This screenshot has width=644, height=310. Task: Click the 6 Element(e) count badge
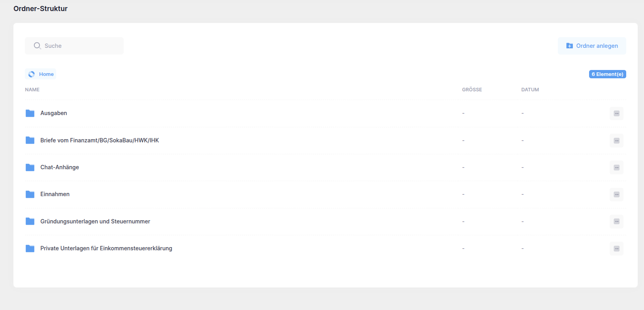(607, 74)
